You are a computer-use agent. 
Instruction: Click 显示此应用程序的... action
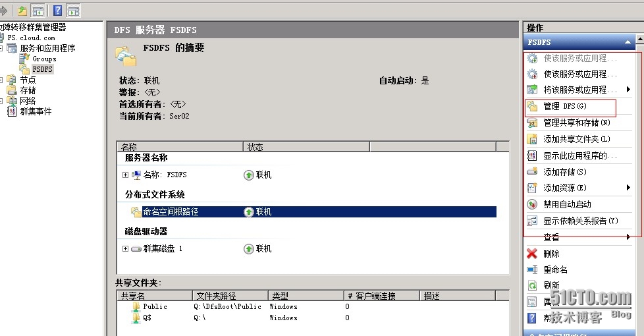[579, 155]
